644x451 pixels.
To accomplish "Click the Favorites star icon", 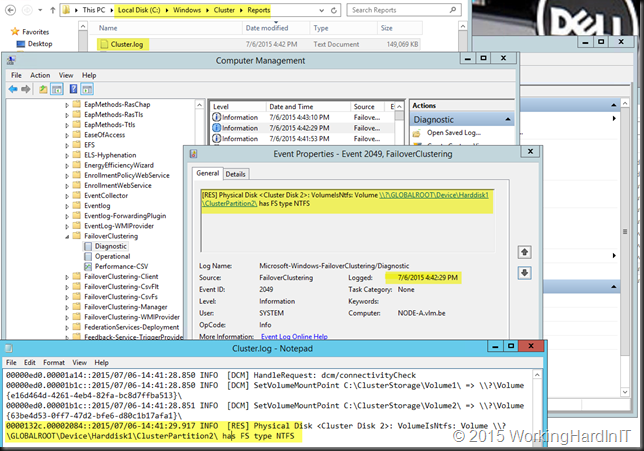I will pyautogui.click(x=15, y=31).
